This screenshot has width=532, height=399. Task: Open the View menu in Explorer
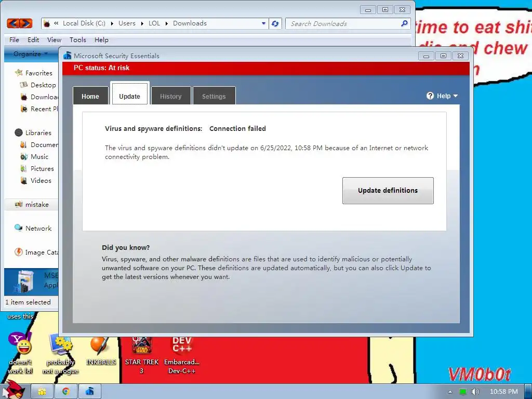(x=54, y=39)
